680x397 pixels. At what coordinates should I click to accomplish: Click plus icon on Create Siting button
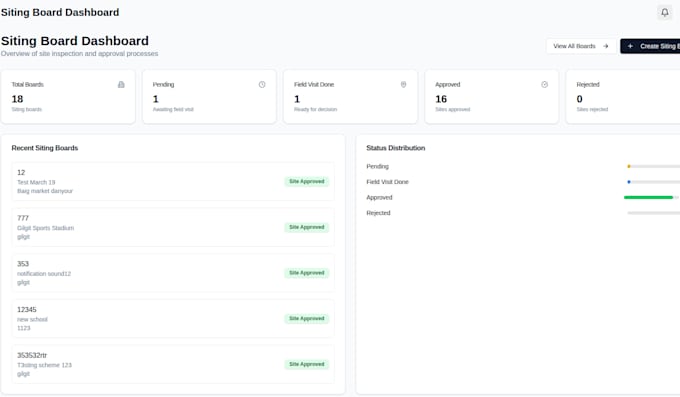click(x=631, y=46)
